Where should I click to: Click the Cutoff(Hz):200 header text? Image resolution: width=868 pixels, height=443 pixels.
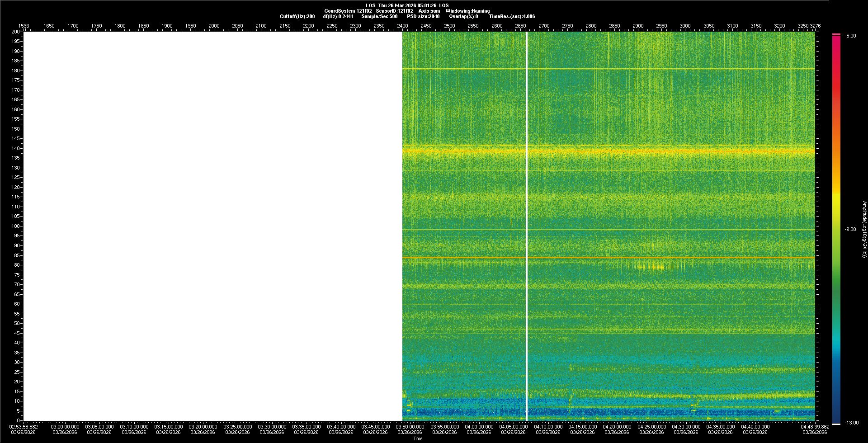pyautogui.click(x=297, y=16)
